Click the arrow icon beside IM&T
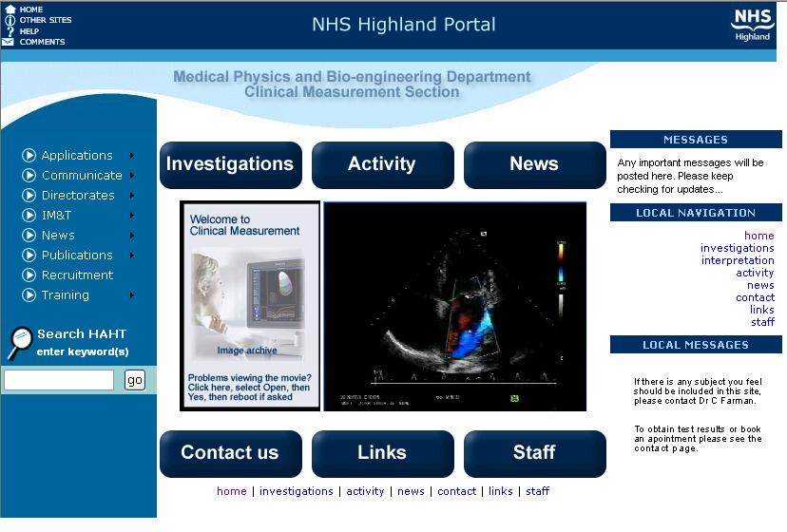Screen dimensions: 787x532 [29, 216]
